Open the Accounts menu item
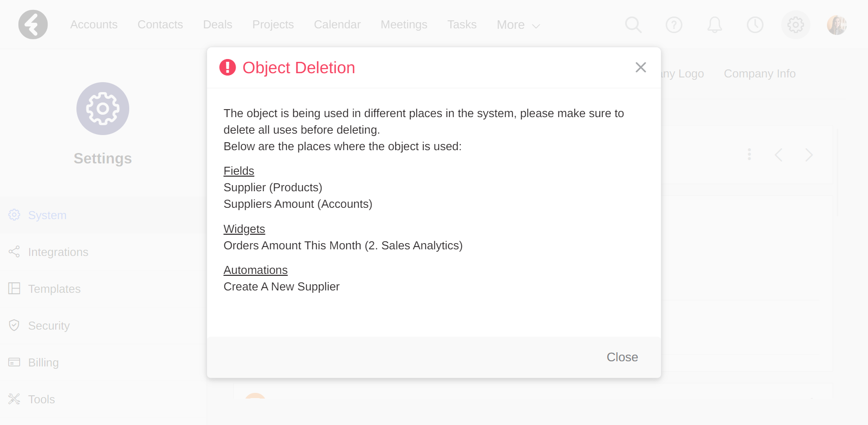 94,25
